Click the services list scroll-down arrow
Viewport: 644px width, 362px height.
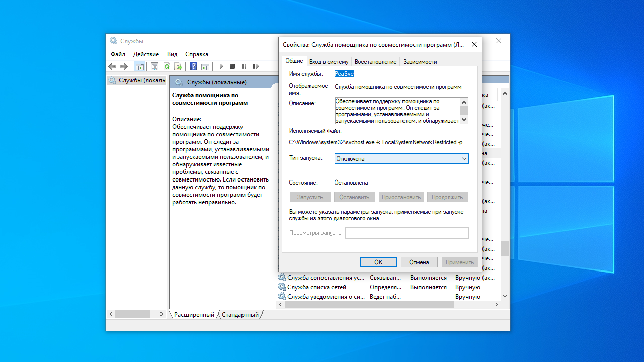click(x=505, y=297)
